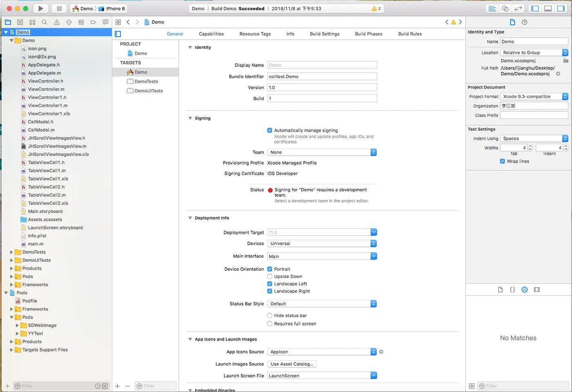The height and width of the screenshot is (392, 572).
Task: Show the Standard editor
Action: pyautogui.click(x=492, y=9)
